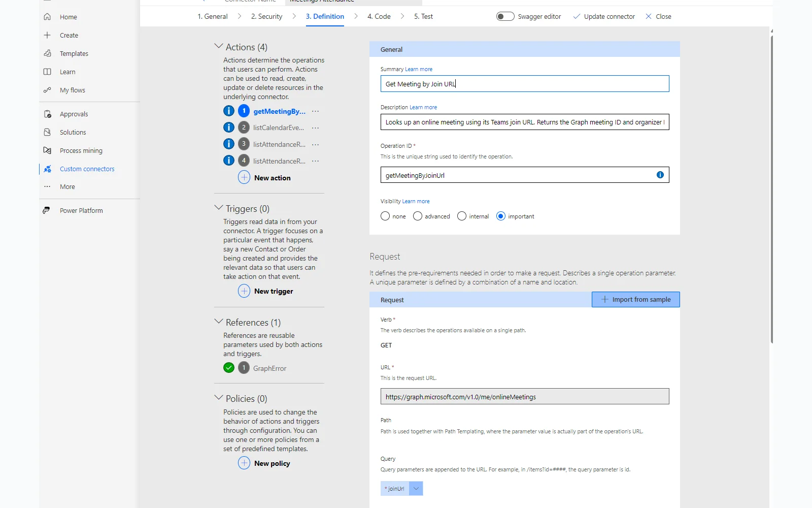This screenshot has height=508, width=812.
Task: Click Update connector
Action: (604, 16)
